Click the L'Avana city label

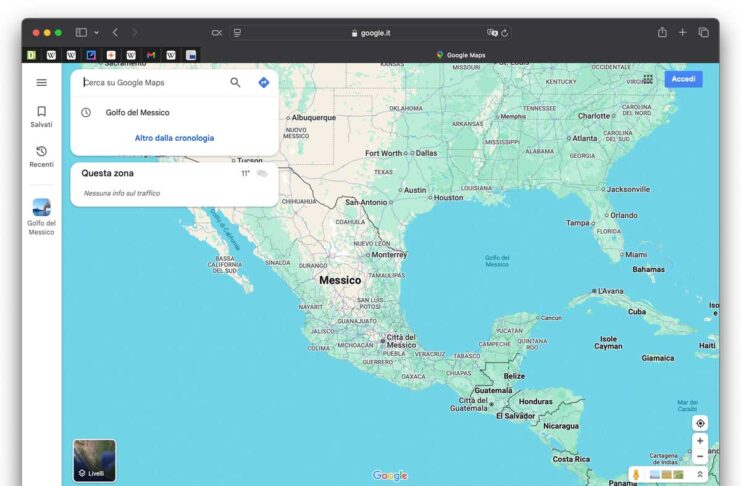pyautogui.click(x=611, y=291)
